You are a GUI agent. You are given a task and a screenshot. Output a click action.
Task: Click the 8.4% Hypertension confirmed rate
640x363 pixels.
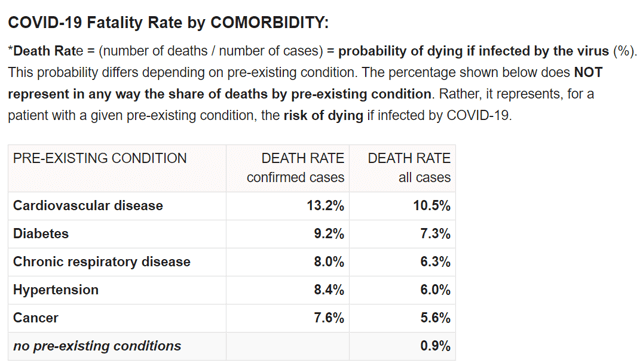[x=329, y=290]
